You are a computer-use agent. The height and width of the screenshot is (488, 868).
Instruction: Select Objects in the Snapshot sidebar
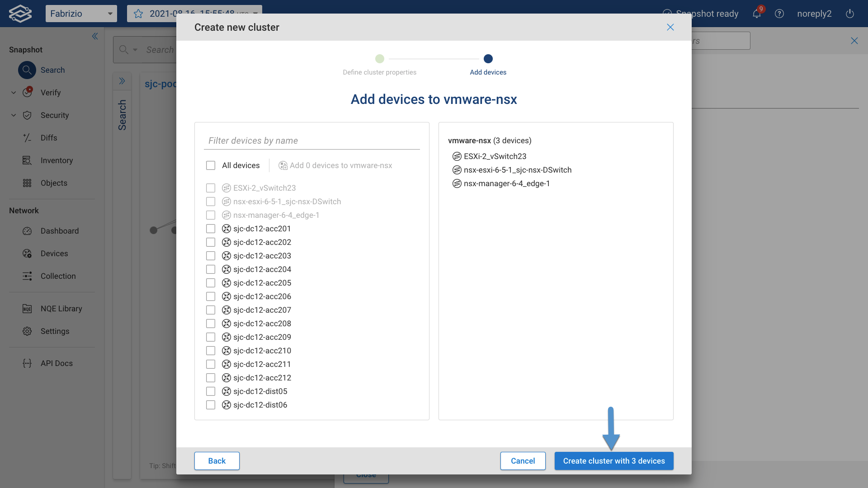pos(54,183)
